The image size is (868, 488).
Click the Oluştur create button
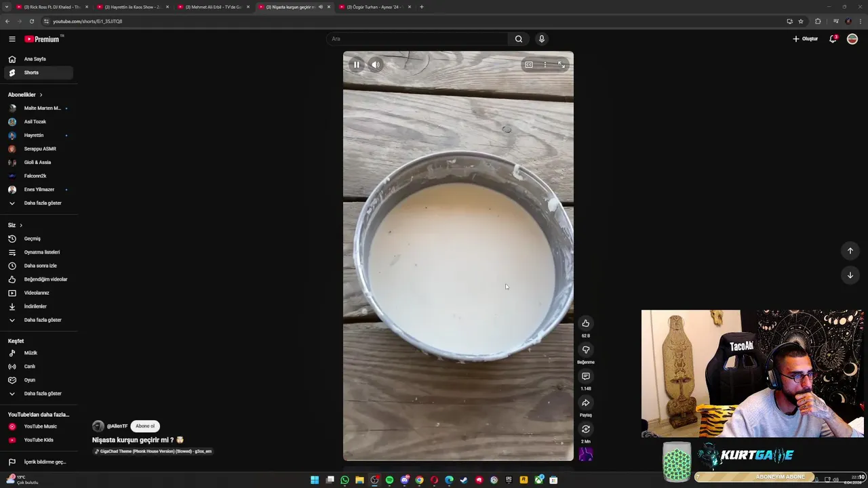806,39
